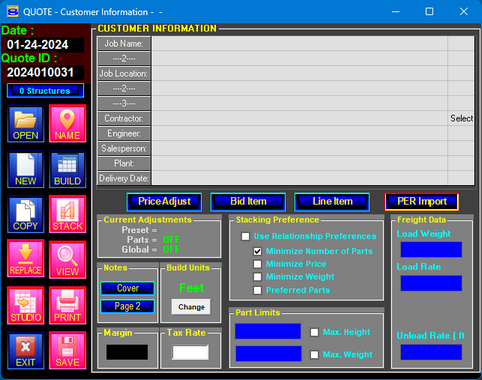Click the black Margin field
The width and height of the screenshot is (482, 380).
tap(127, 352)
